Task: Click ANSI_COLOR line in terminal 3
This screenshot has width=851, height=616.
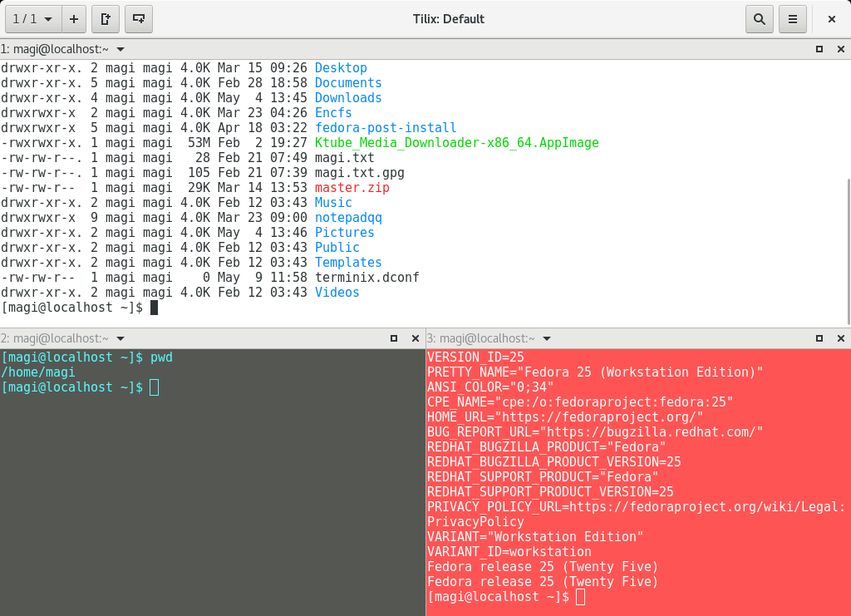Action: [x=490, y=387]
